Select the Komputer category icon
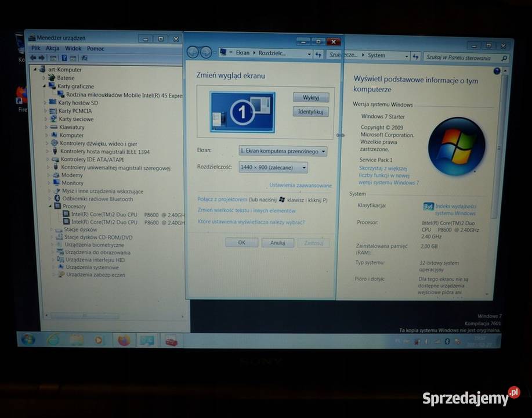The image size is (532, 418). pyautogui.click(x=55, y=135)
